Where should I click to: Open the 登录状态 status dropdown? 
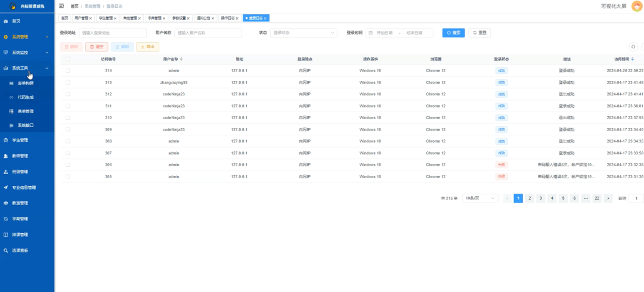point(304,33)
